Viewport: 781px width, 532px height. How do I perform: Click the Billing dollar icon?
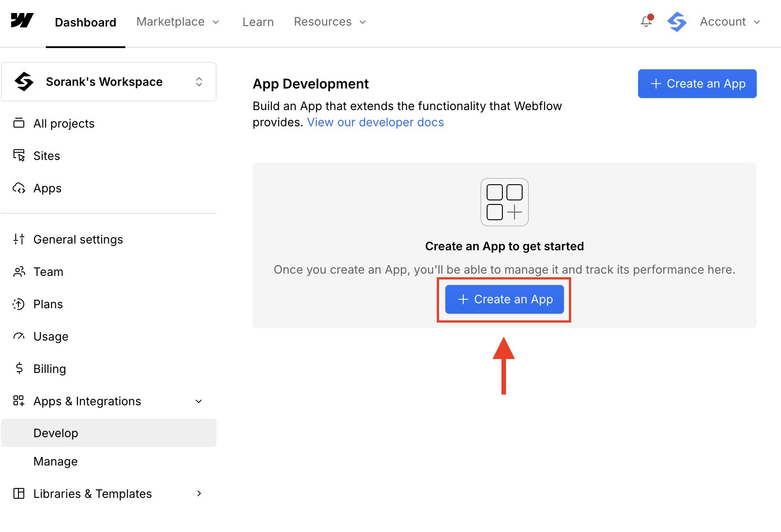coord(19,368)
